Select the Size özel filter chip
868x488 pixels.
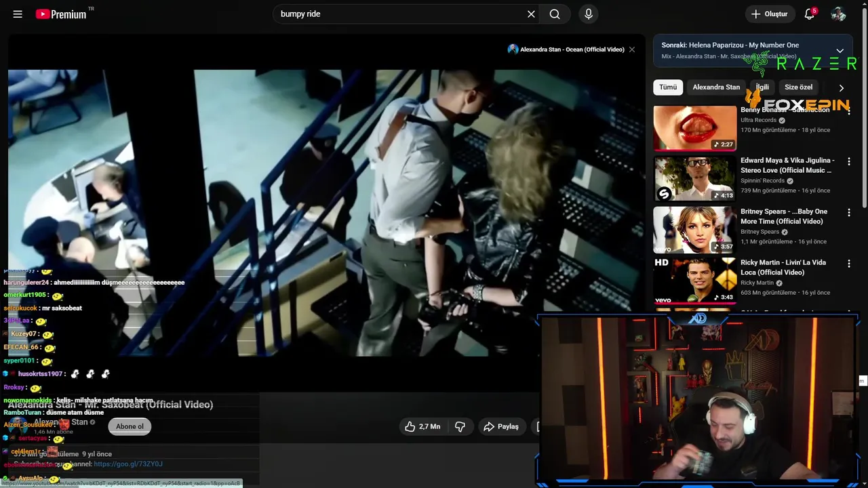tap(798, 87)
